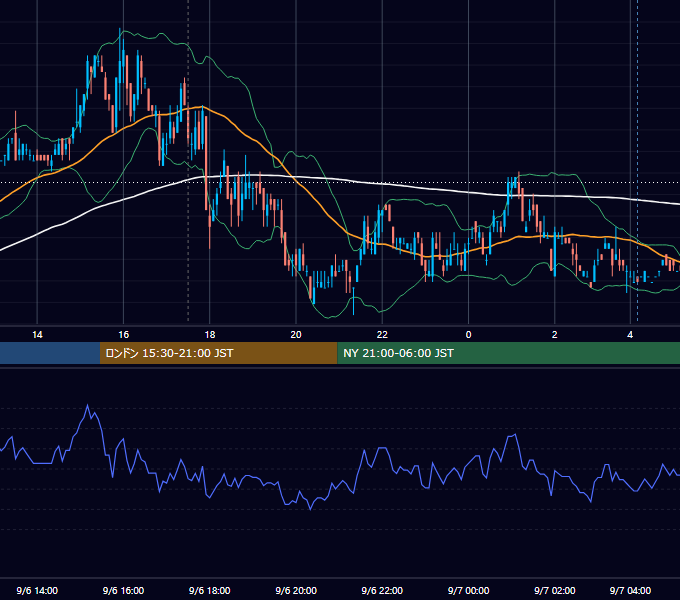Click the ロンドン 15:30-21:00 JST session bar
Image resolution: width=680 pixels, height=600 pixels.
219,353
